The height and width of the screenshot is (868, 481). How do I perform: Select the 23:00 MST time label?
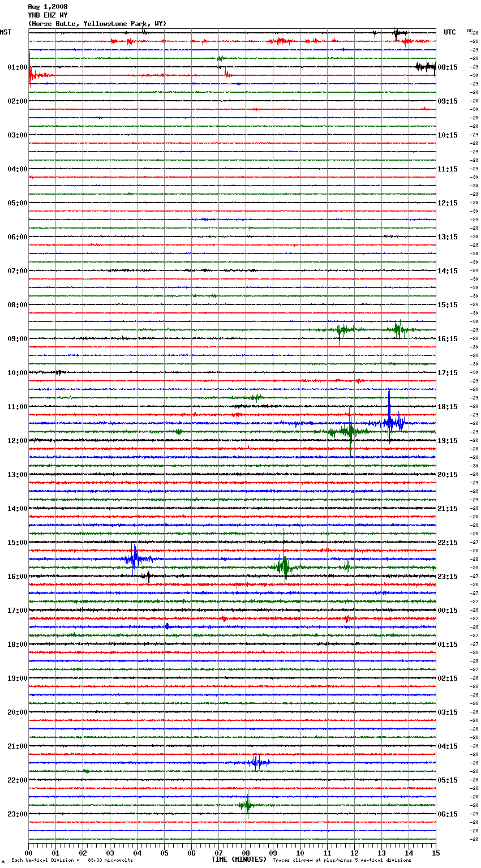point(18,814)
